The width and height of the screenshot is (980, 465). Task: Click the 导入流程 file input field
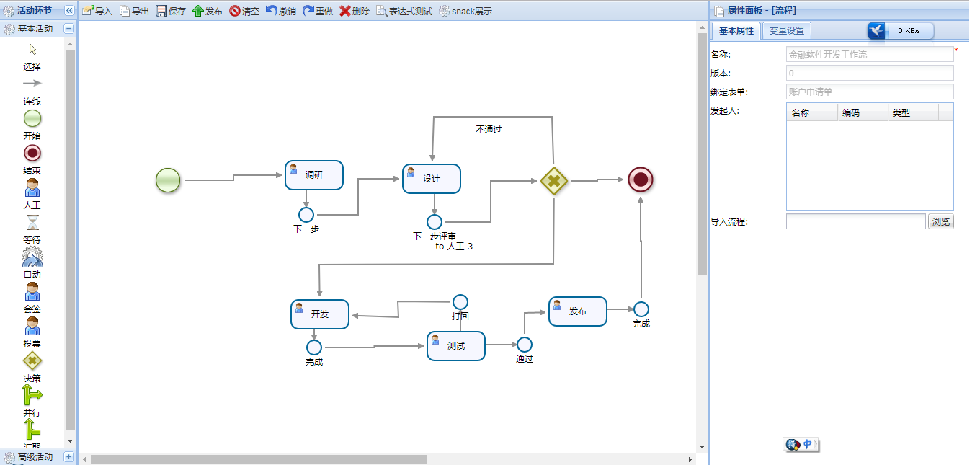pyautogui.click(x=855, y=221)
